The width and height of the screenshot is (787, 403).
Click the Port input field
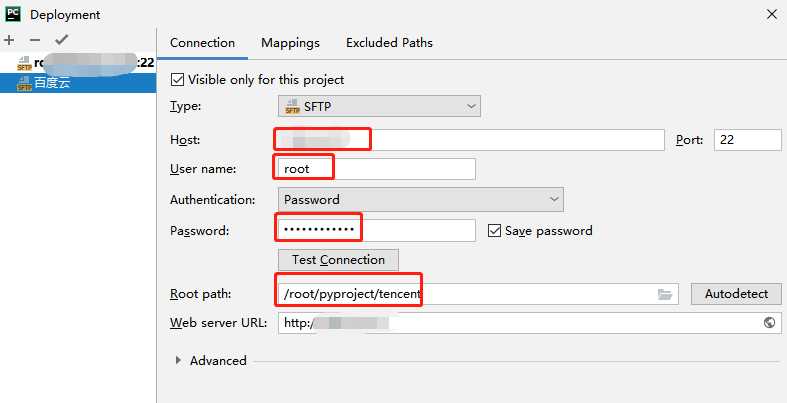click(x=747, y=140)
